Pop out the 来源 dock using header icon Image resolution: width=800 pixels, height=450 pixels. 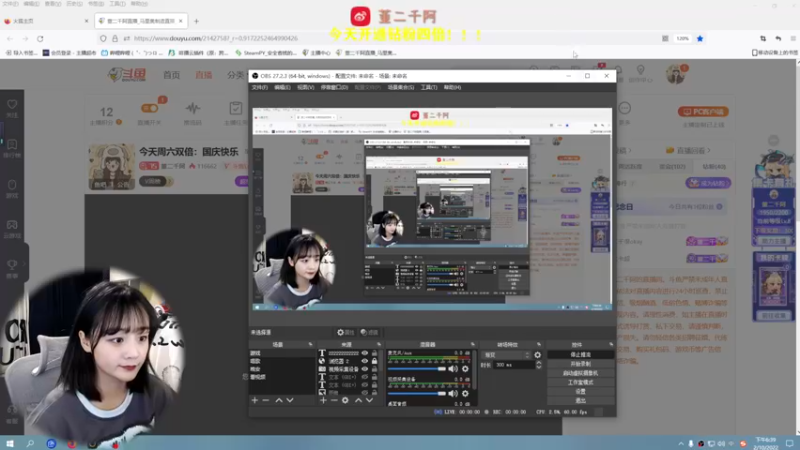click(379, 344)
